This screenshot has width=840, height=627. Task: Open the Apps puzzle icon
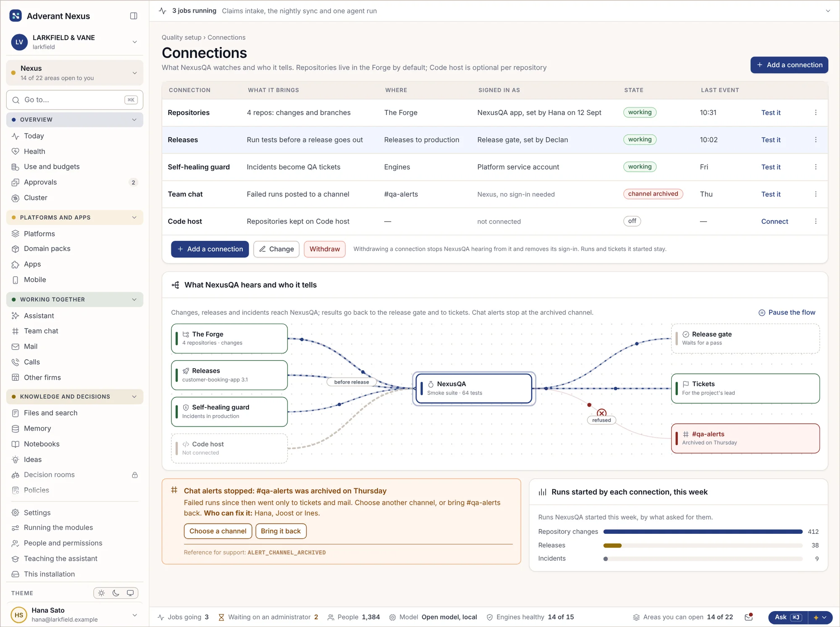click(x=16, y=264)
